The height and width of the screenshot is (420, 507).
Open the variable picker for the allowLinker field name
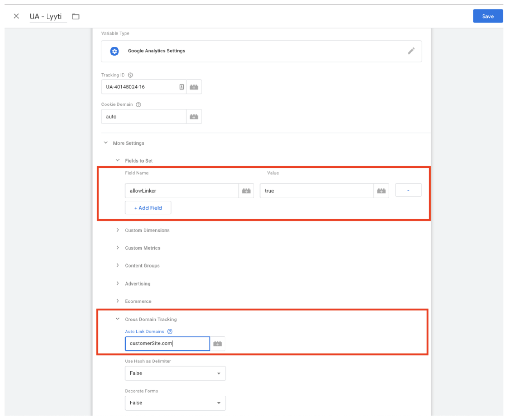click(246, 191)
